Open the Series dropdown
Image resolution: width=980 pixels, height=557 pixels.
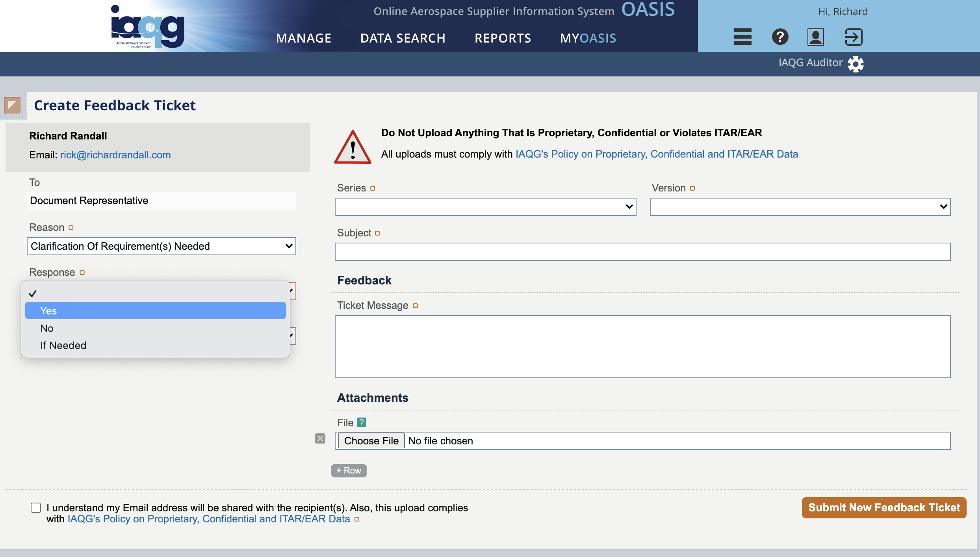click(486, 207)
